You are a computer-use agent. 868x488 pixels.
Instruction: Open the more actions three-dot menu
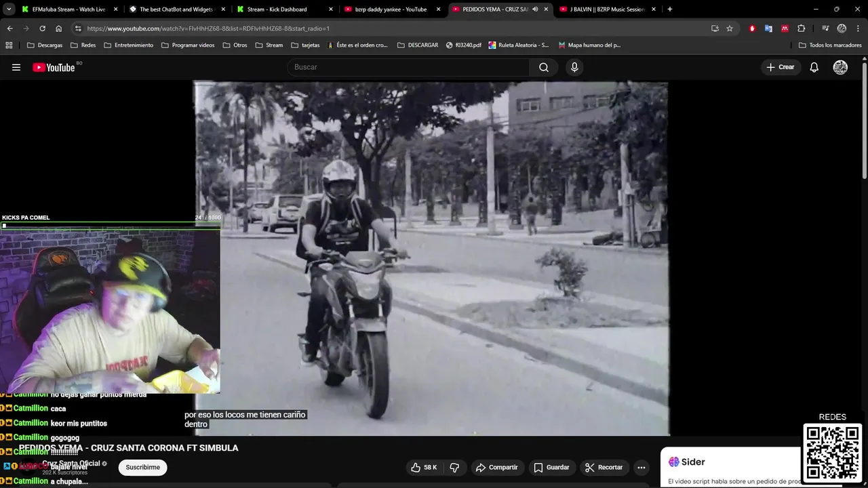642,467
